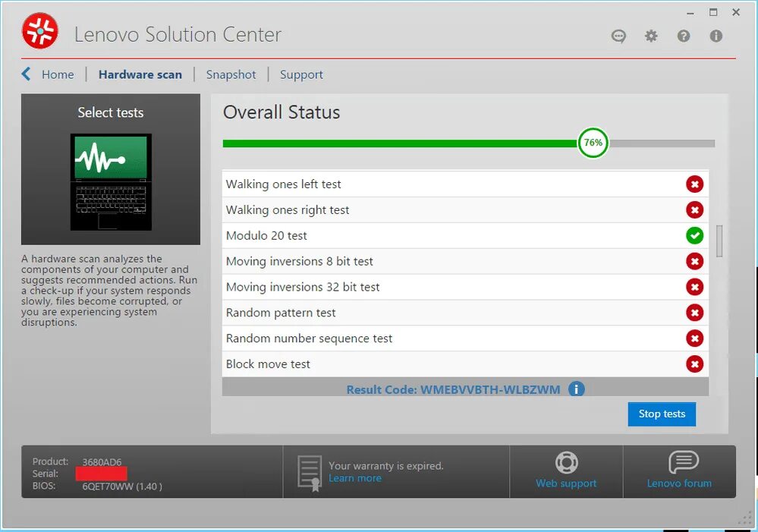Click the Web support lifebuoy icon
Viewport: 758px width, 532px height.
tap(567, 463)
